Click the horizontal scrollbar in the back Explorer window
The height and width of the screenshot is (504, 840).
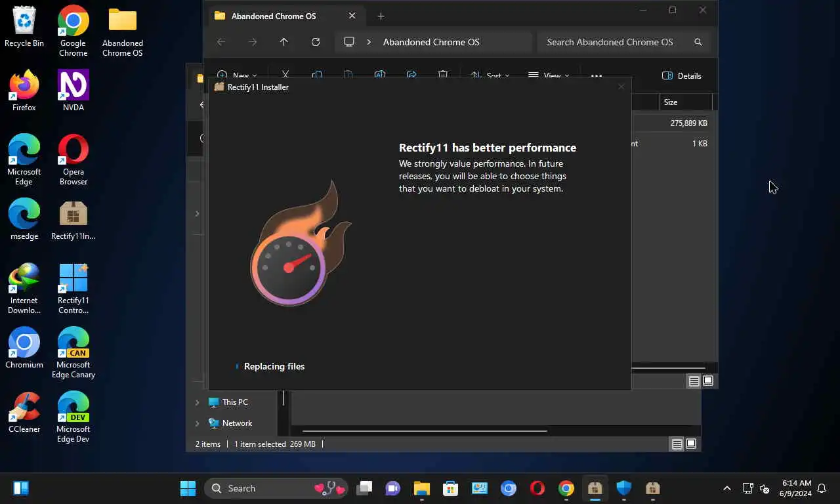(425, 431)
